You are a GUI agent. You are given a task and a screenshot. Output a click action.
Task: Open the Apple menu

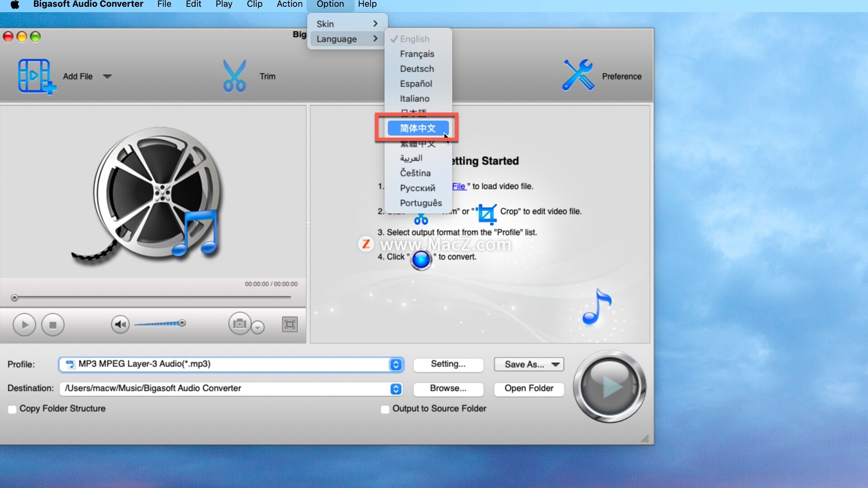coord(15,5)
